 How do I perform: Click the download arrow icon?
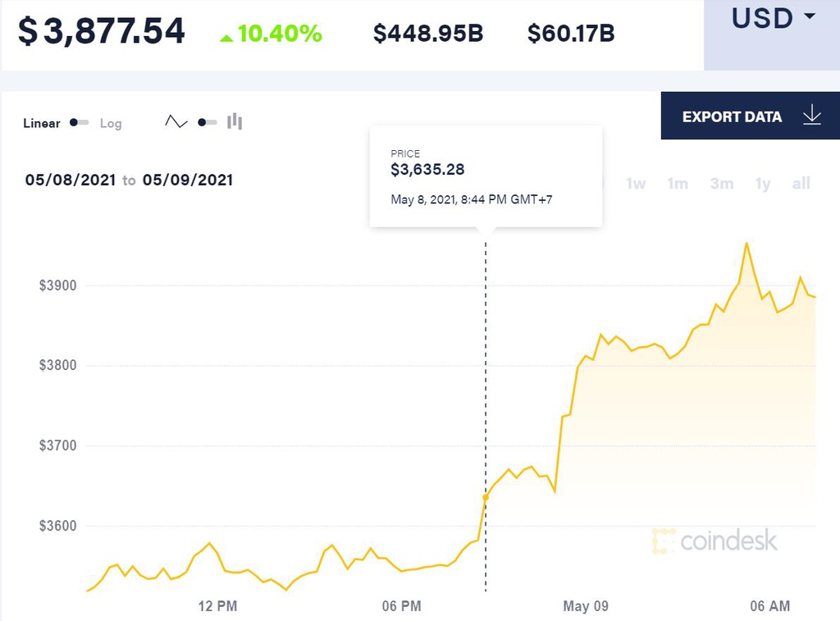[812, 115]
